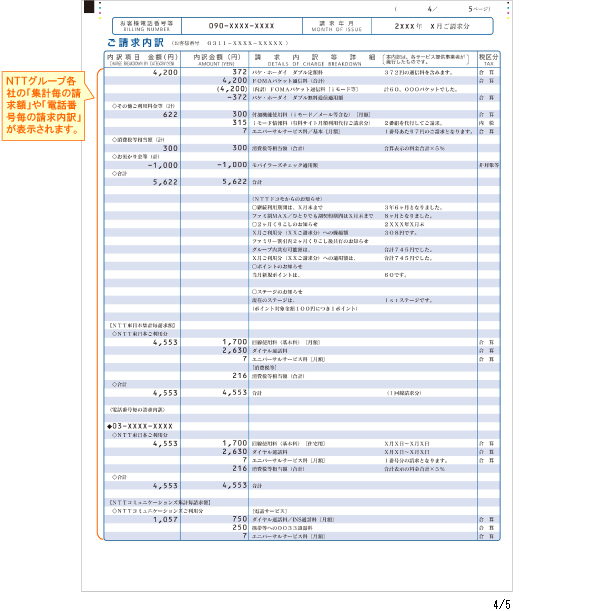
Task: Click "3年6ヶ月となりました。" text
Action: (413, 208)
